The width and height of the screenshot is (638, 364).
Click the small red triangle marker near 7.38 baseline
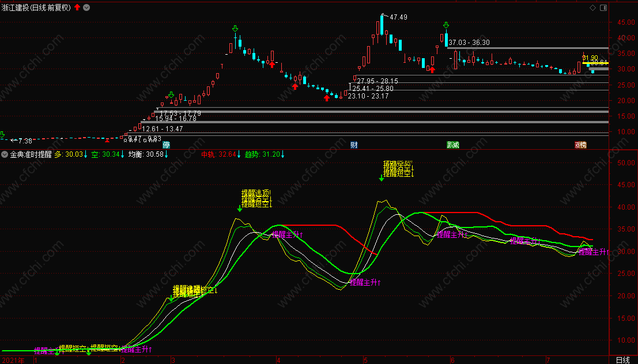(107, 141)
